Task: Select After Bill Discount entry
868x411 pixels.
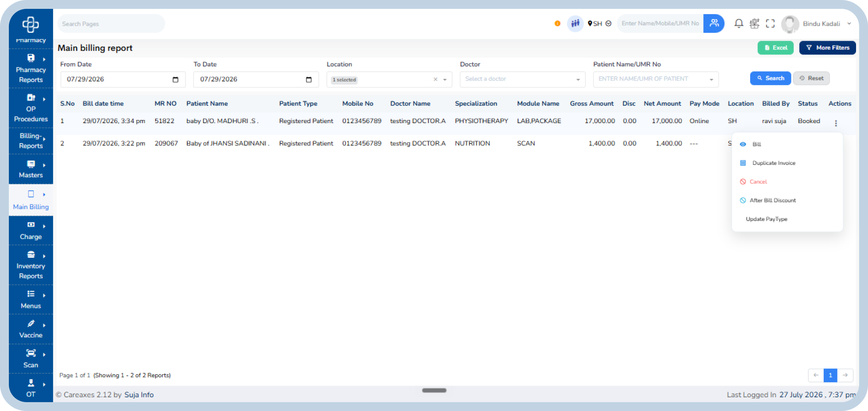Action: coord(773,200)
